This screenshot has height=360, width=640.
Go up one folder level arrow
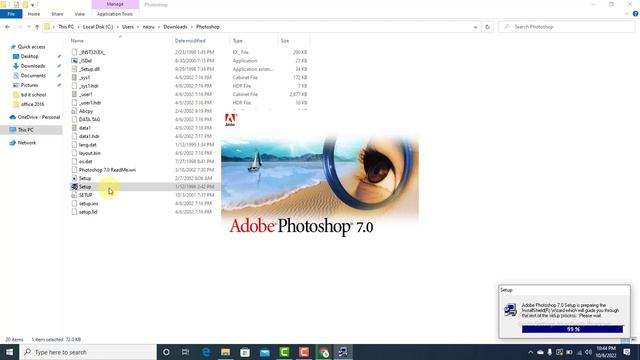coord(37,27)
